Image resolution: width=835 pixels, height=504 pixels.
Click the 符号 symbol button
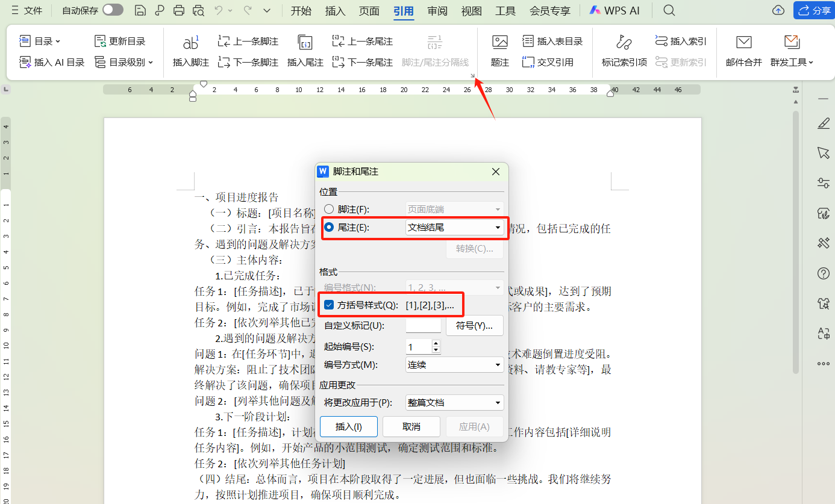[474, 325]
